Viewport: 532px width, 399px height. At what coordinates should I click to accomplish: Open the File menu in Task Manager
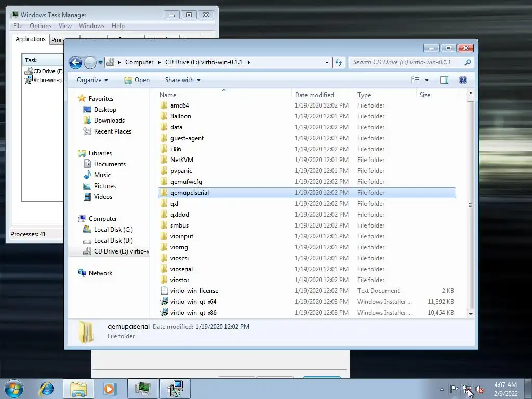coord(18,26)
